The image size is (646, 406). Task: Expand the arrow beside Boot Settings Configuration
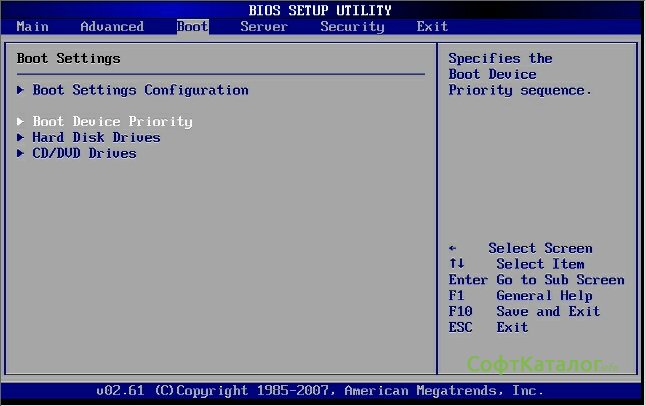pos(22,90)
